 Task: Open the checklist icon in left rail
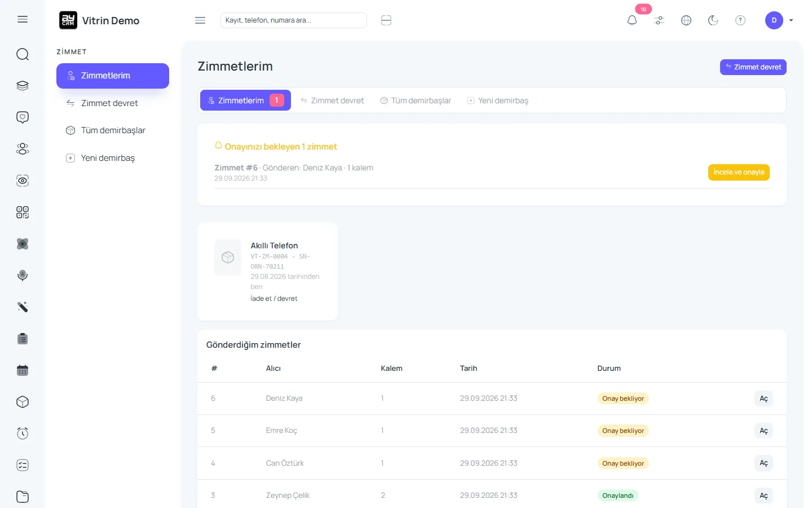[23, 465]
